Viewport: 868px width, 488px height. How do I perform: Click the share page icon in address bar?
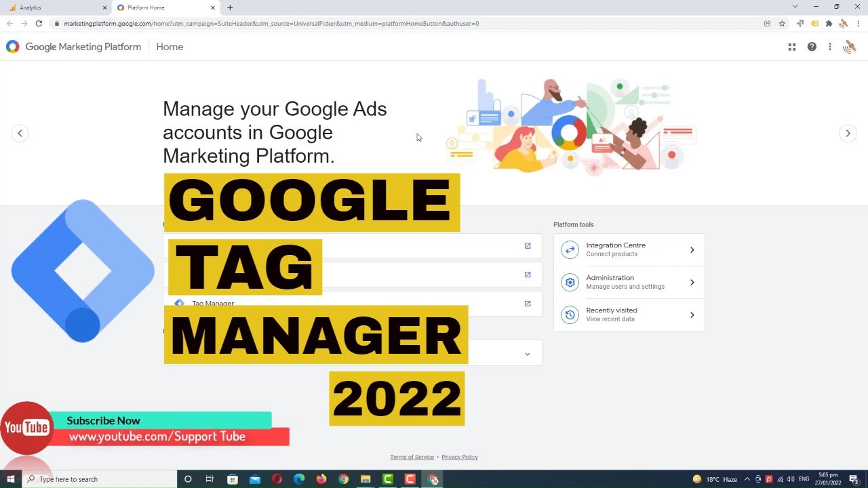click(767, 24)
